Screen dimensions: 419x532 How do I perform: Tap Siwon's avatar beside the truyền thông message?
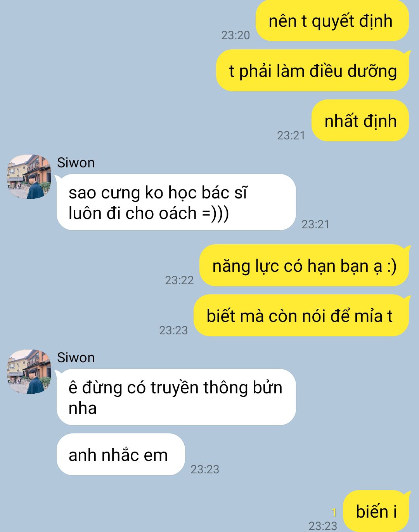tap(29, 372)
